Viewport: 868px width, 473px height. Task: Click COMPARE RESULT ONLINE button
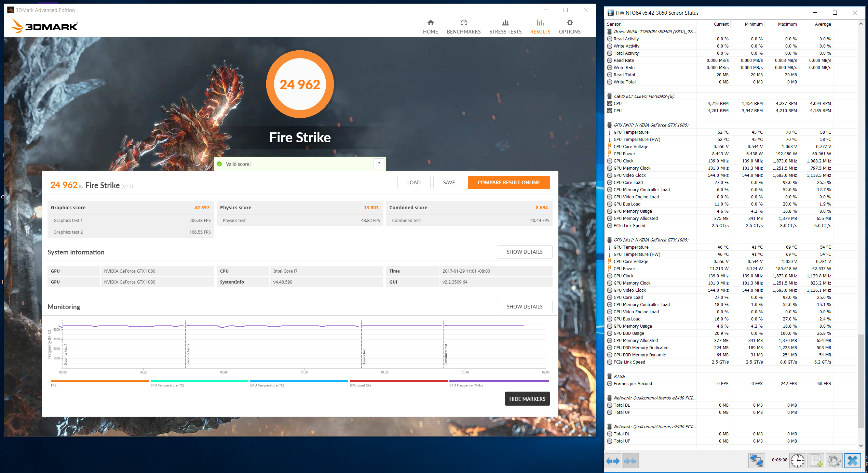(x=508, y=182)
